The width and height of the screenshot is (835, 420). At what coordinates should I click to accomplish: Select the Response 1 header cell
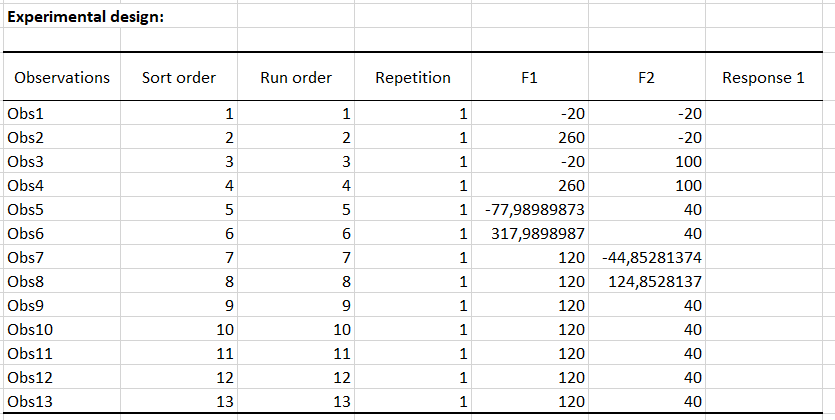(x=763, y=77)
